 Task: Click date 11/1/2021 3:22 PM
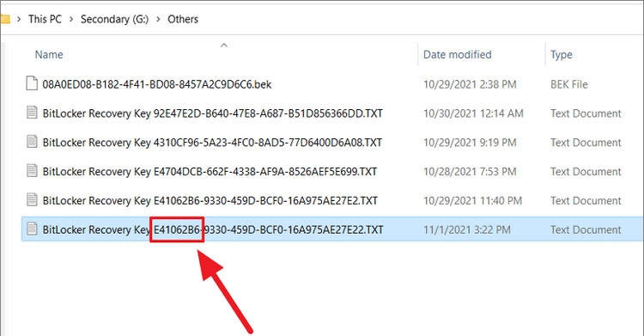[x=467, y=229]
